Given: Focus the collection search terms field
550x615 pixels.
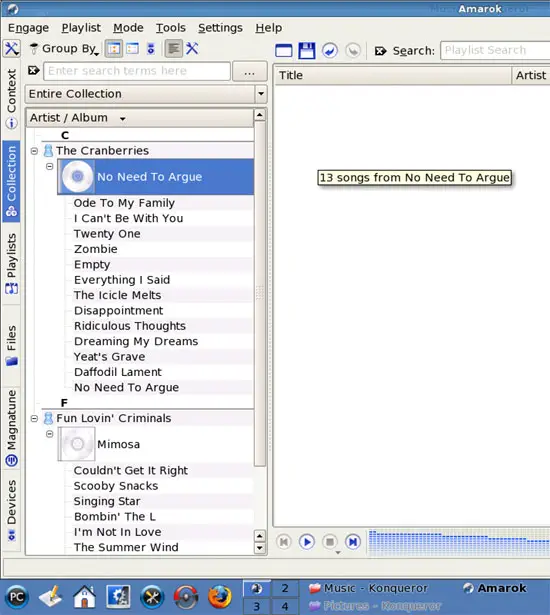Looking at the screenshot, I should pos(137,71).
